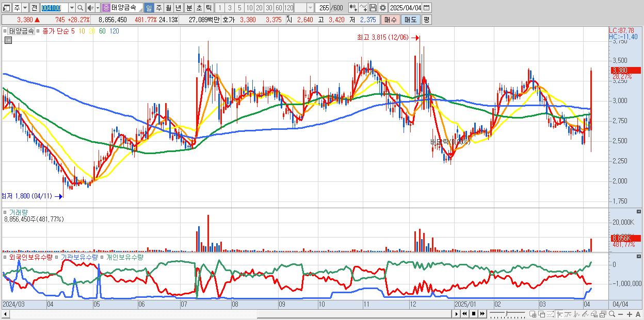
Task: Click the chart layout icon at toolbar start
Action: click(6, 8)
